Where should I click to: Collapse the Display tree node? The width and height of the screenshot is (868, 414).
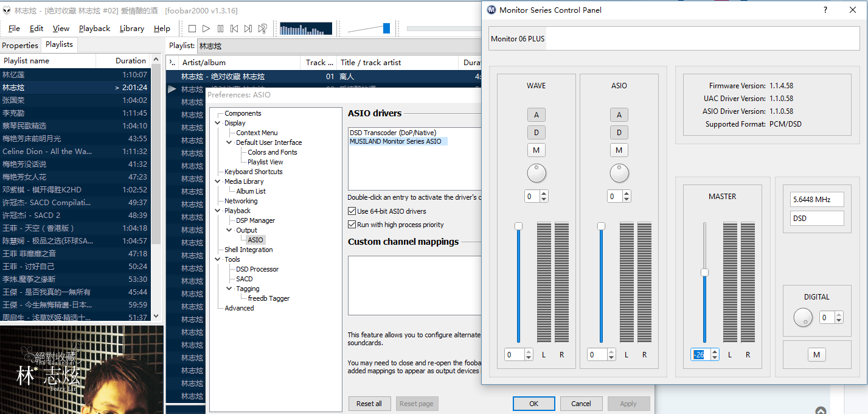218,123
